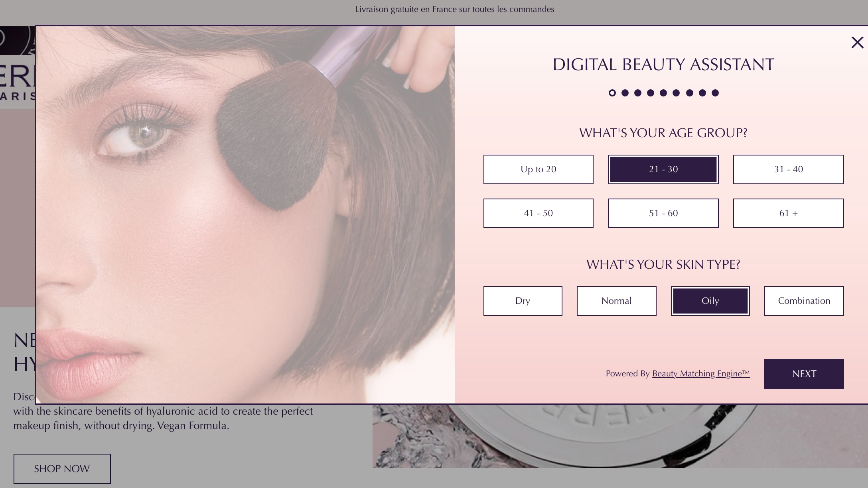Pick the 41 - 50 age group
Image resolution: width=868 pixels, height=488 pixels.
point(538,213)
